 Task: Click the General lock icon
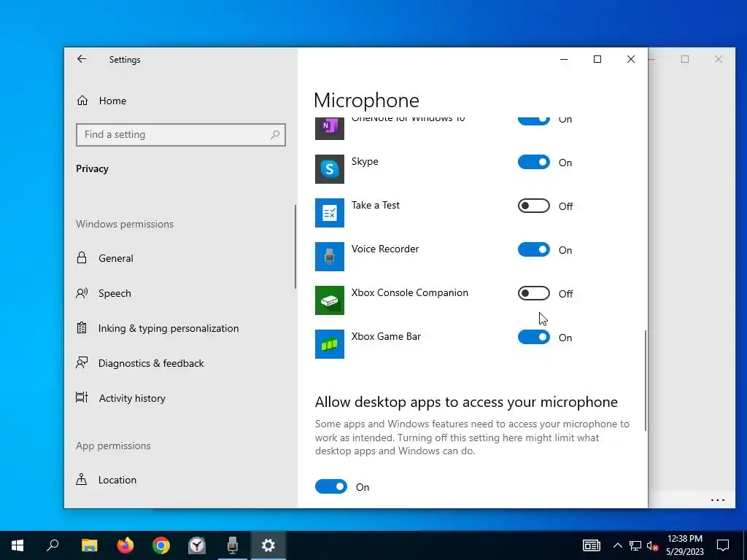[82, 257]
